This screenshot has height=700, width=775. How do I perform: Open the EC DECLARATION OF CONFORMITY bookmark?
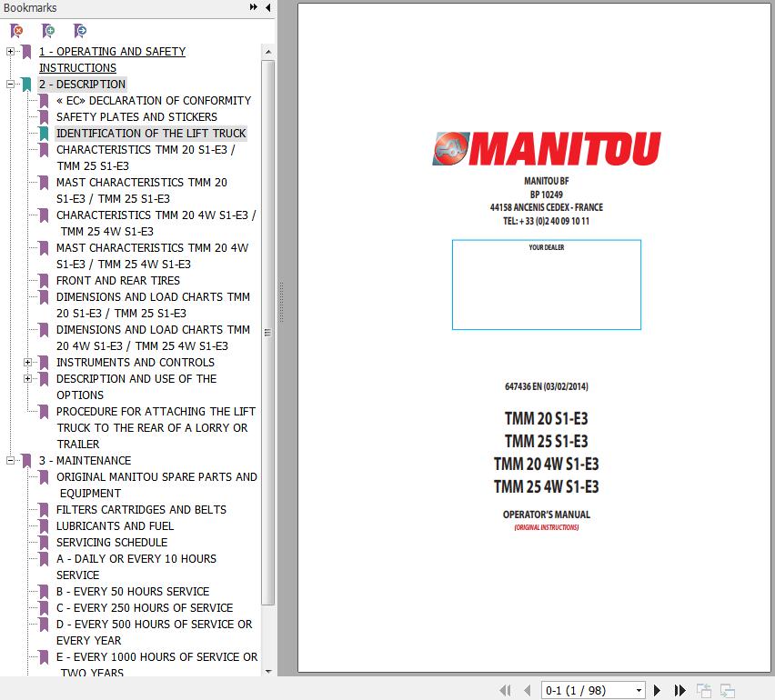click(154, 101)
